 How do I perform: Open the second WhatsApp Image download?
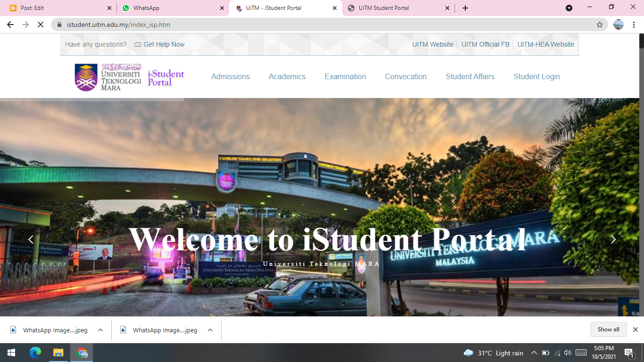coord(159,330)
